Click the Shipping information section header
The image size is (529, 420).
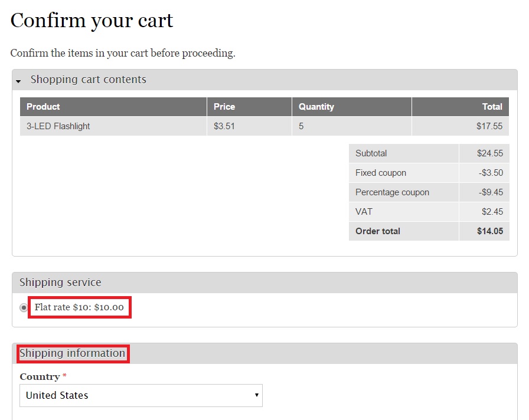(73, 353)
